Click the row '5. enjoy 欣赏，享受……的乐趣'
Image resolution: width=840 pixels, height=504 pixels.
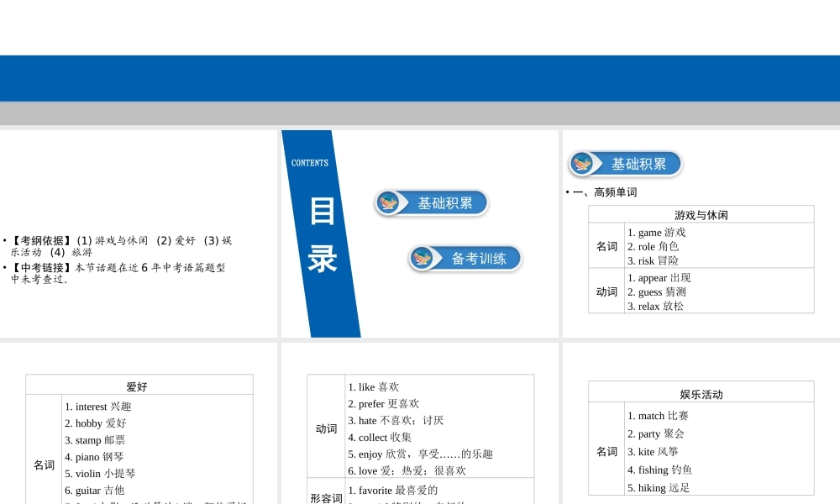click(421, 454)
